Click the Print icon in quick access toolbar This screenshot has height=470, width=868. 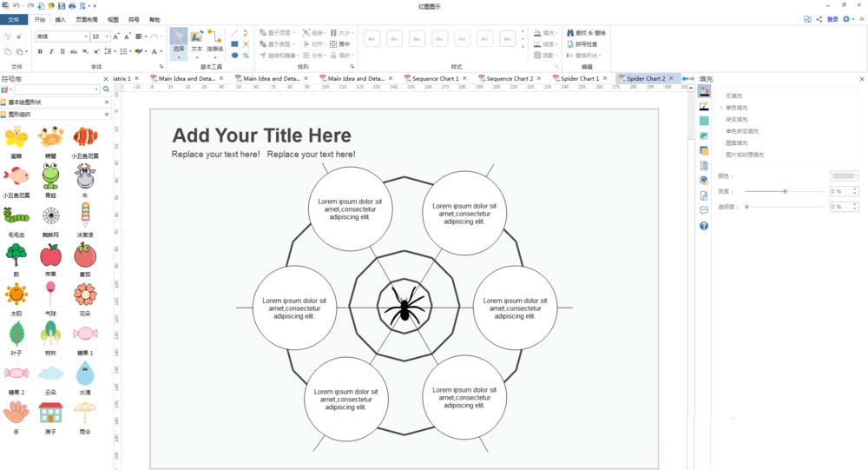point(72,5)
